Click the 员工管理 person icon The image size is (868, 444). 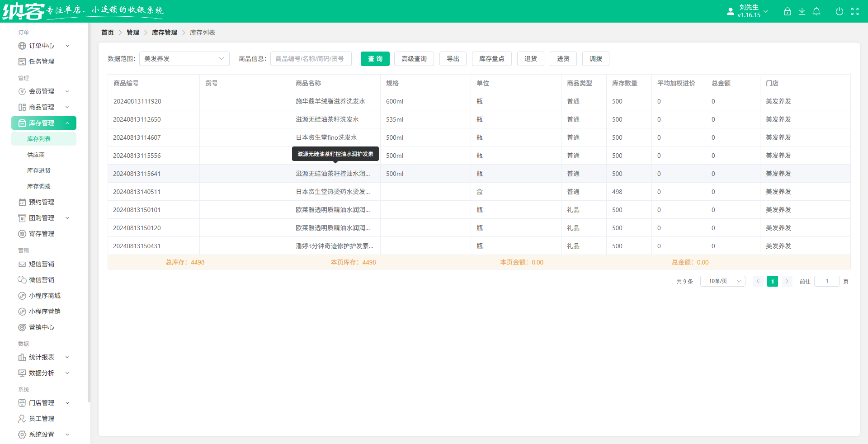22,419
